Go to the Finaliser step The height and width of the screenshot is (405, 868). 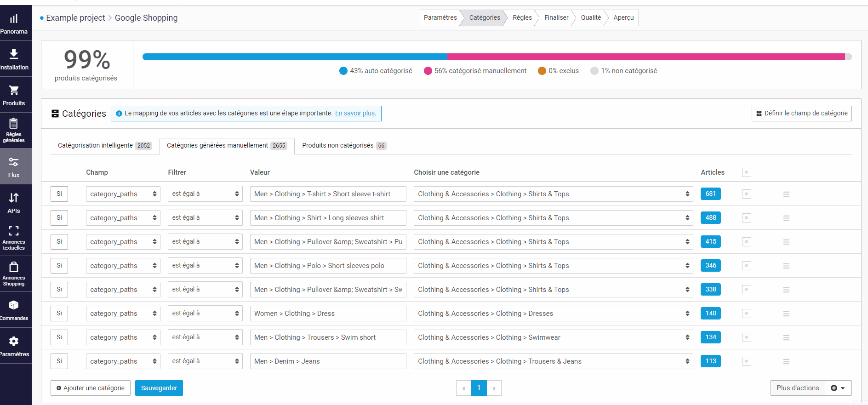tap(556, 18)
